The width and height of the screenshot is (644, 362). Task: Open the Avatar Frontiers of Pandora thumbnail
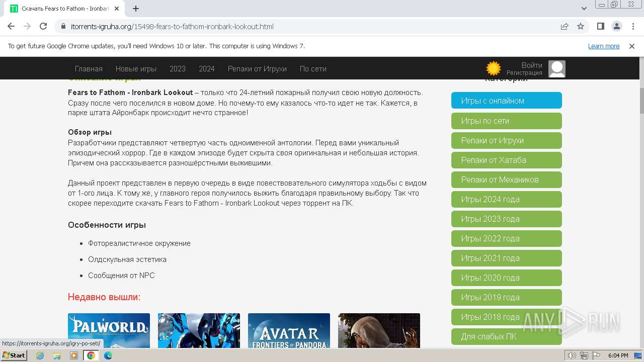tap(289, 331)
